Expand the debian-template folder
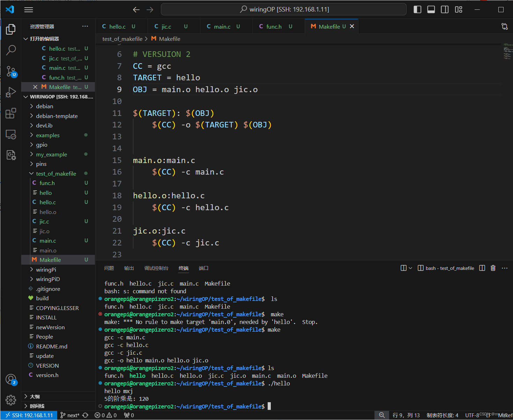The height and width of the screenshot is (420, 513). point(58,116)
